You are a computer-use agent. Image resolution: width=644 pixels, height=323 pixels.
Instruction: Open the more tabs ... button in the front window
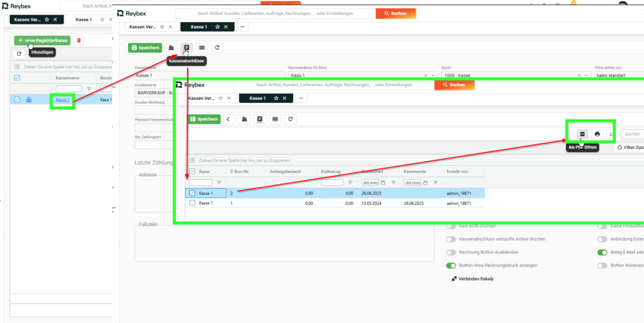[x=301, y=99]
